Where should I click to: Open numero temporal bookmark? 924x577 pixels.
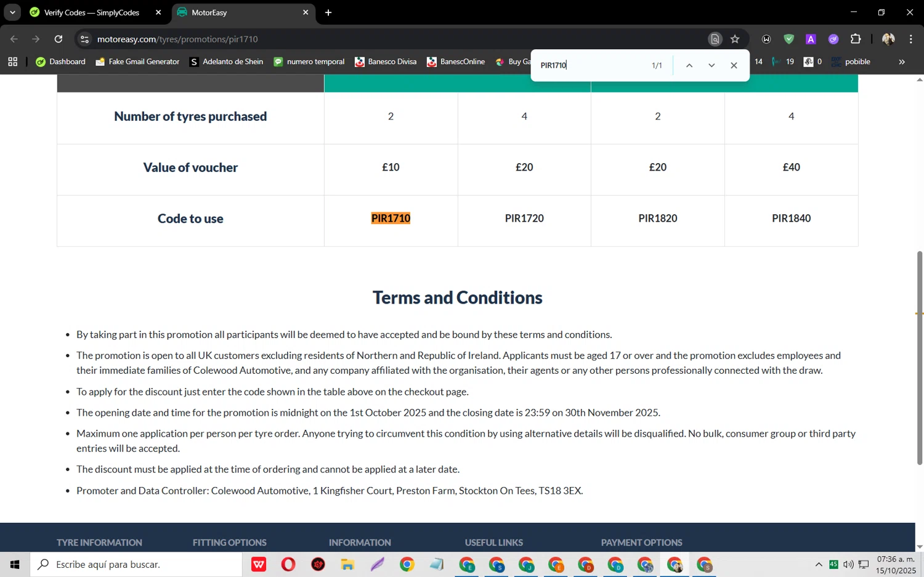tap(309, 62)
